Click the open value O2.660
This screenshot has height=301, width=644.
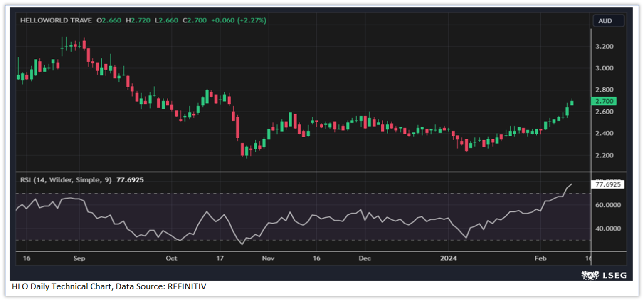click(109, 20)
